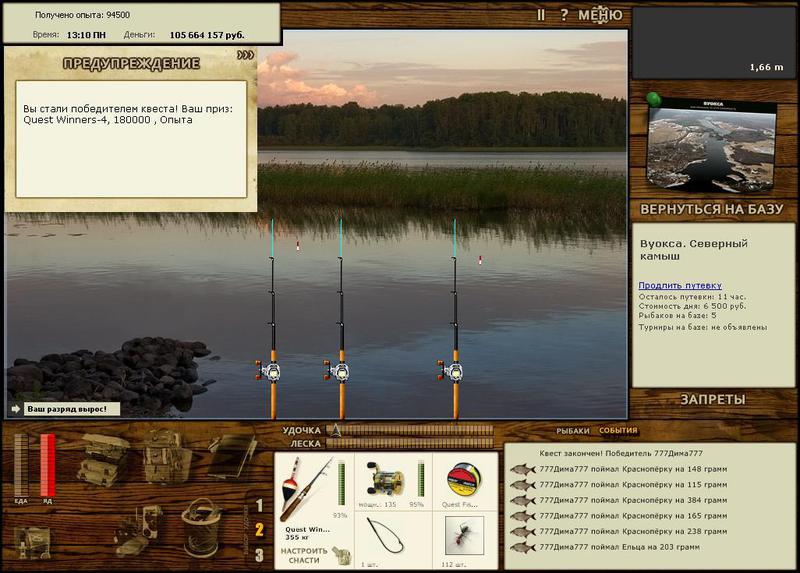Image resolution: width=800 pixels, height=573 pixels.
Task: Click the Краснопёрку на 384 грамм event fish icon
Action: click(523, 500)
